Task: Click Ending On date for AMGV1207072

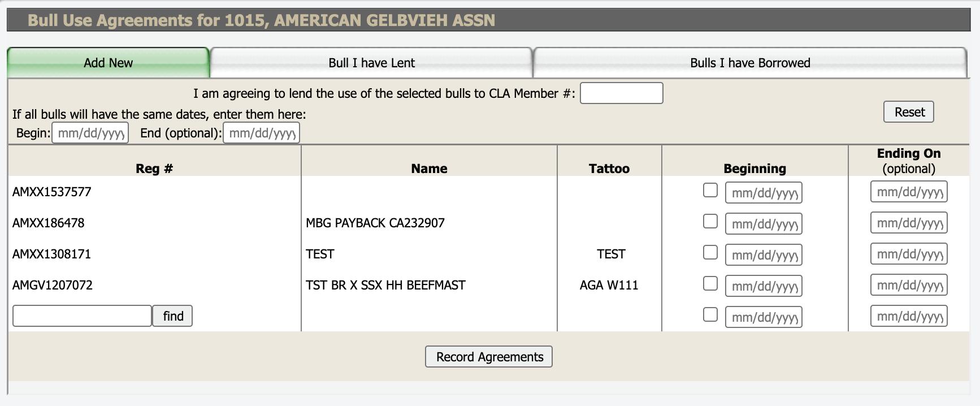Action: [x=909, y=286]
